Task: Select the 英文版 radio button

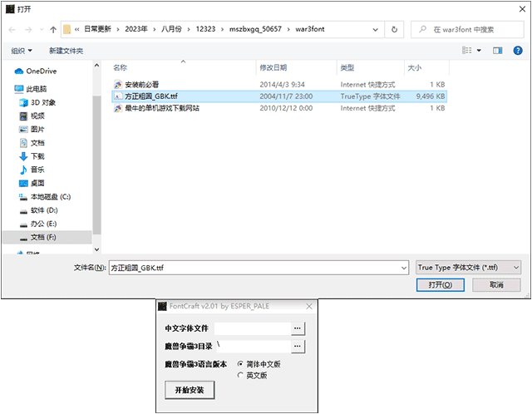Action: (240, 375)
